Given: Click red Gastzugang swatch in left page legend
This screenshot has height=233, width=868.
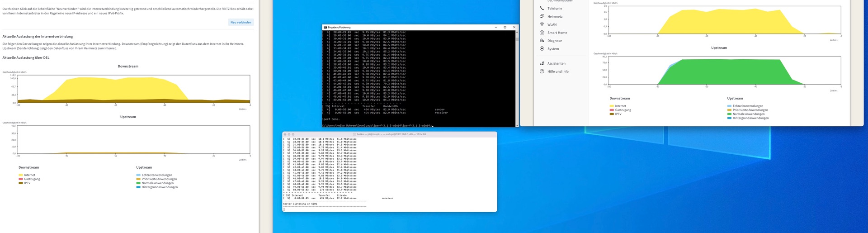Looking at the screenshot, I should click(21, 179).
